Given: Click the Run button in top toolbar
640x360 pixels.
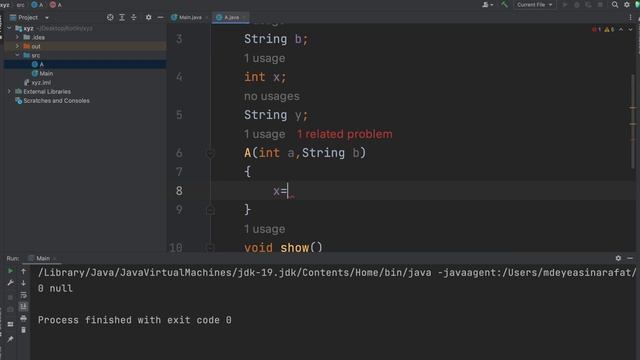Looking at the screenshot, I should click(x=565, y=4).
